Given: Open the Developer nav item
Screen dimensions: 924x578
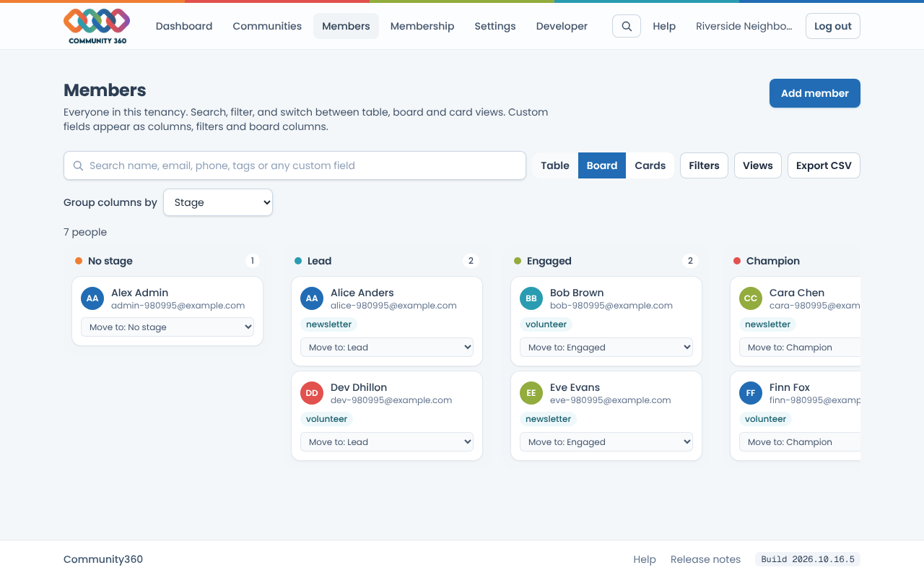Looking at the screenshot, I should [562, 26].
